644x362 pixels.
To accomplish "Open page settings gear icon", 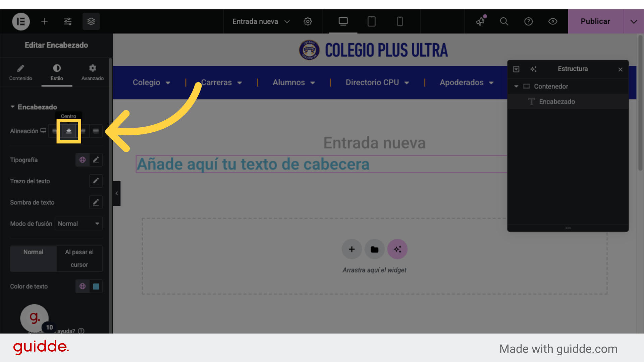I will click(308, 21).
